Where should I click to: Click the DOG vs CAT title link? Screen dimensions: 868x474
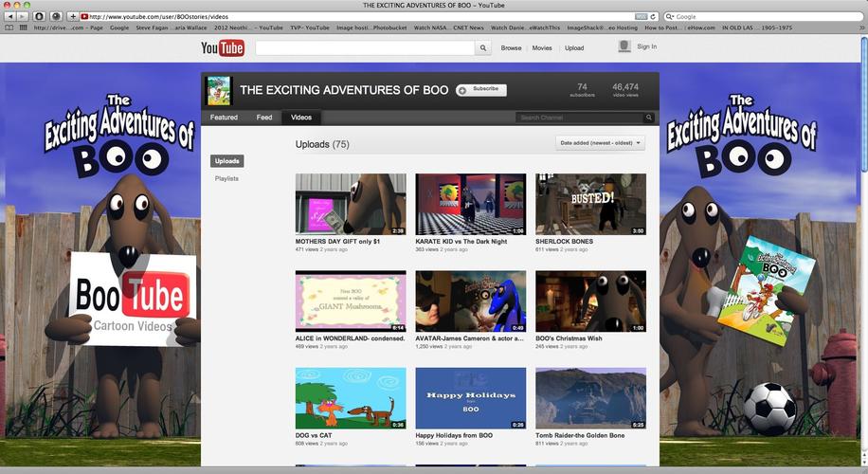(314, 435)
